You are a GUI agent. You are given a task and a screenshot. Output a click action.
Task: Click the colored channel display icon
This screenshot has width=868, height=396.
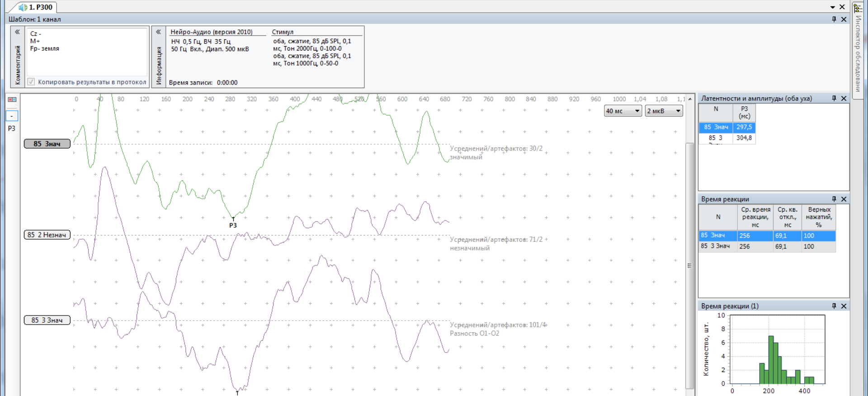click(12, 99)
